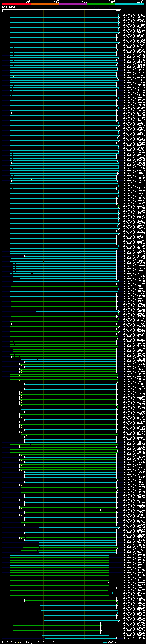The image size is (146, 644).
Task: Click the green ~80% identity legend bar
Action: [102, 4]
